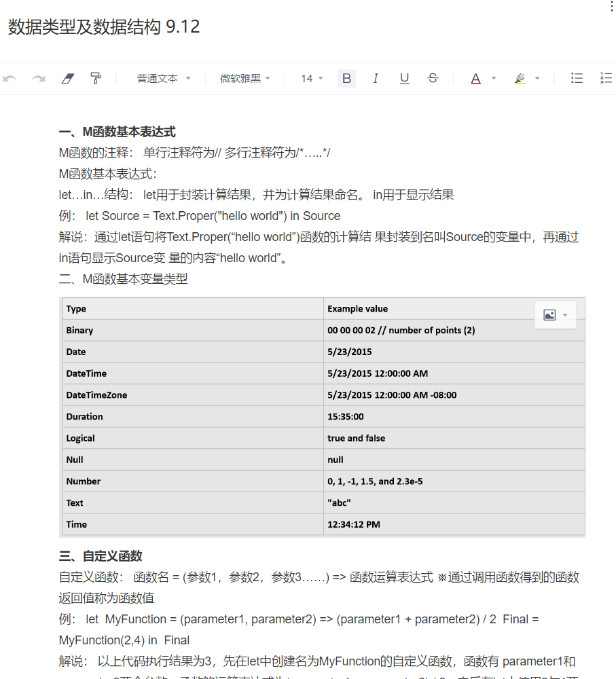Click the line starting with 例： let Source
616x679 pixels.
(x=200, y=216)
